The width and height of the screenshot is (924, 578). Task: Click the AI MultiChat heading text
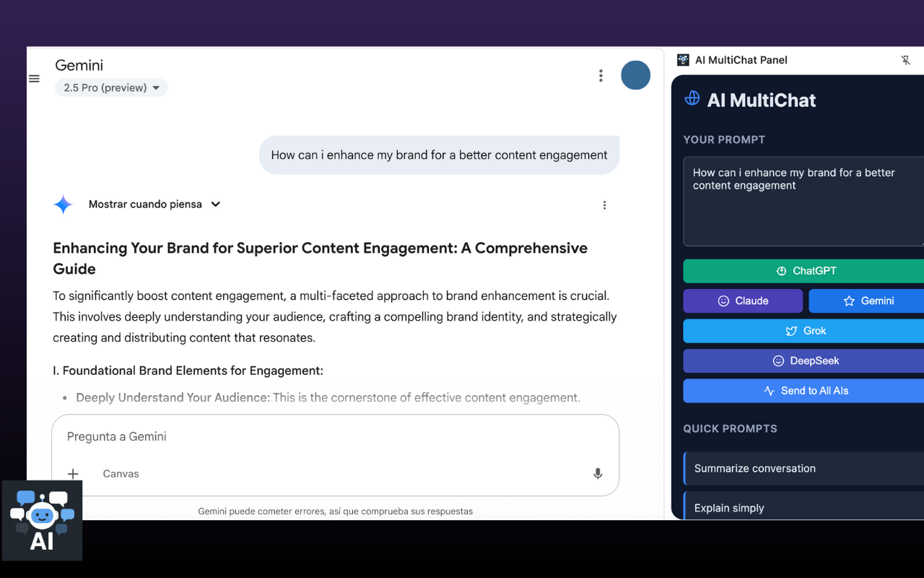coord(762,100)
